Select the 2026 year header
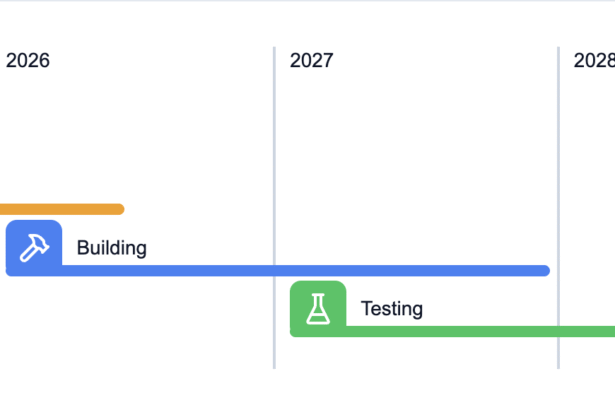Viewport: 615px width, 410px height. click(x=28, y=61)
